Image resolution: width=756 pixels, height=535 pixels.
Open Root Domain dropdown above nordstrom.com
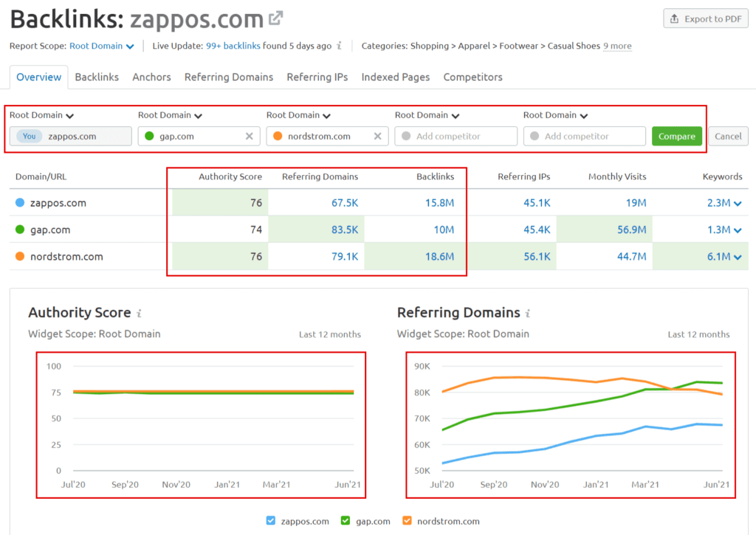[x=298, y=115]
